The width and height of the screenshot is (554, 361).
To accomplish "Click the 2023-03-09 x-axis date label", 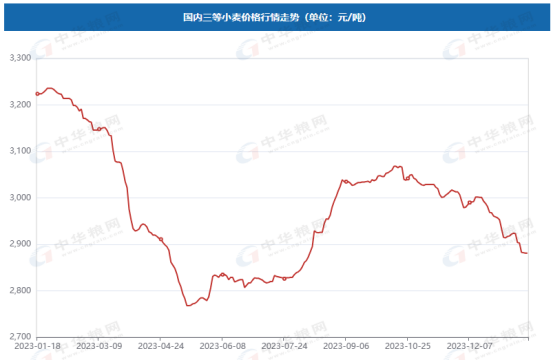I will pos(99,346).
